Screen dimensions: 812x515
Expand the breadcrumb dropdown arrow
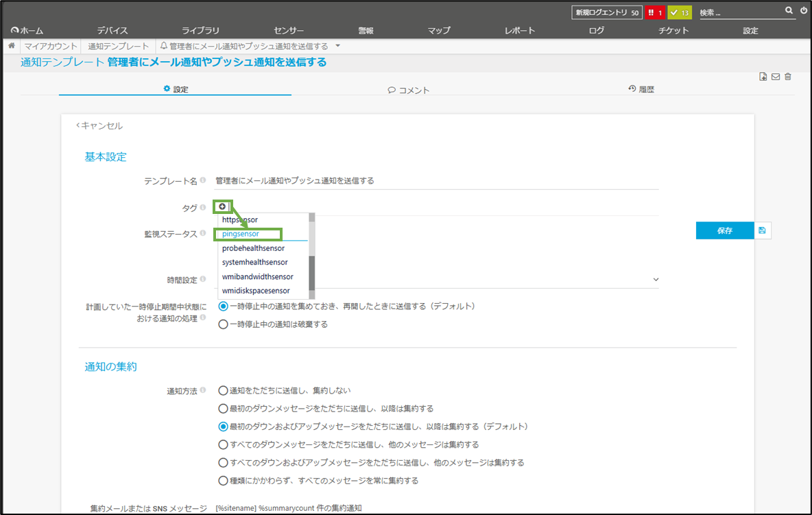pos(337,46)
